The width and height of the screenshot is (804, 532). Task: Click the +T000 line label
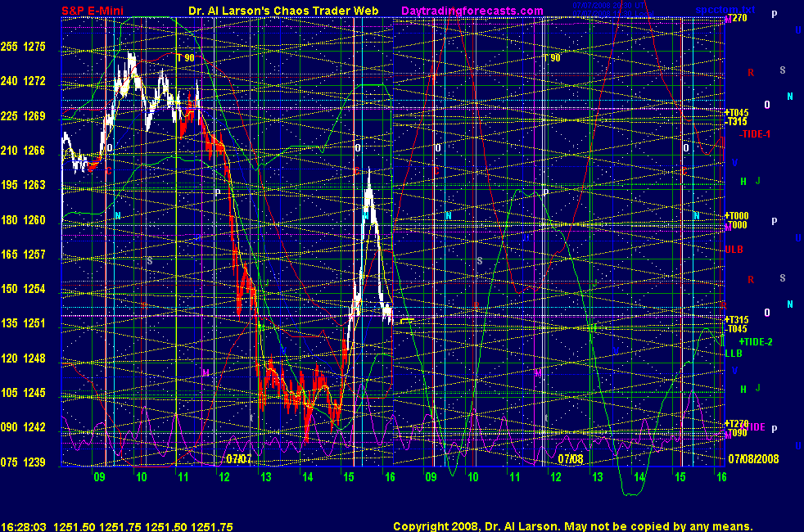click(737, 216)
